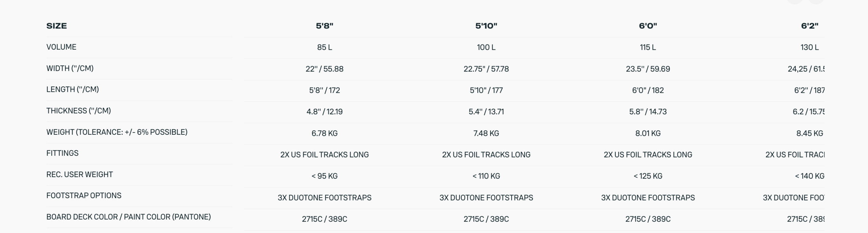Click the < 95 KG user weight value
Viewport: 868px width, 233px height.
click(x=324, y=176)
